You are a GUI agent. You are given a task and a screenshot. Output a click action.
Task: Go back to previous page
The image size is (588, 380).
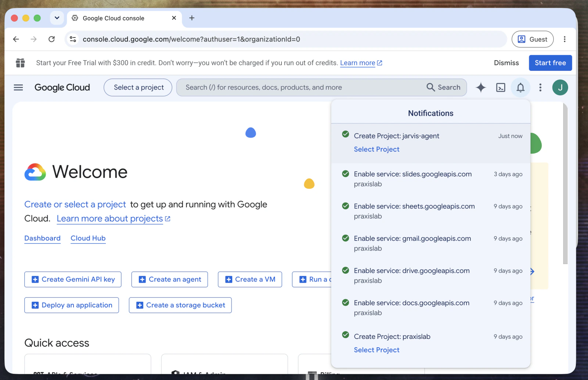16,39
